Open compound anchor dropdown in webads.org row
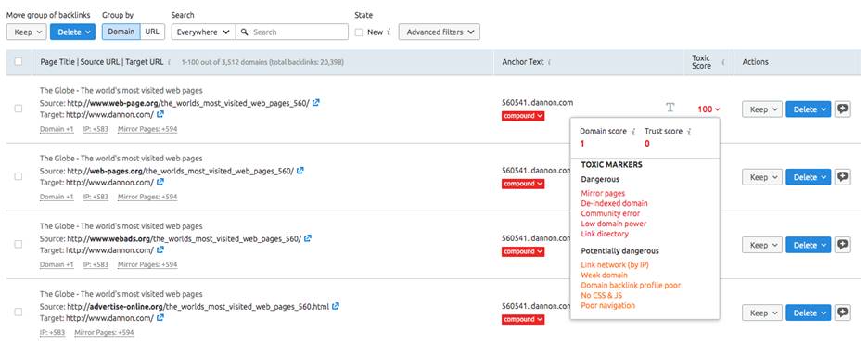Viewport: 868px width, 345px height. (523, 251)
